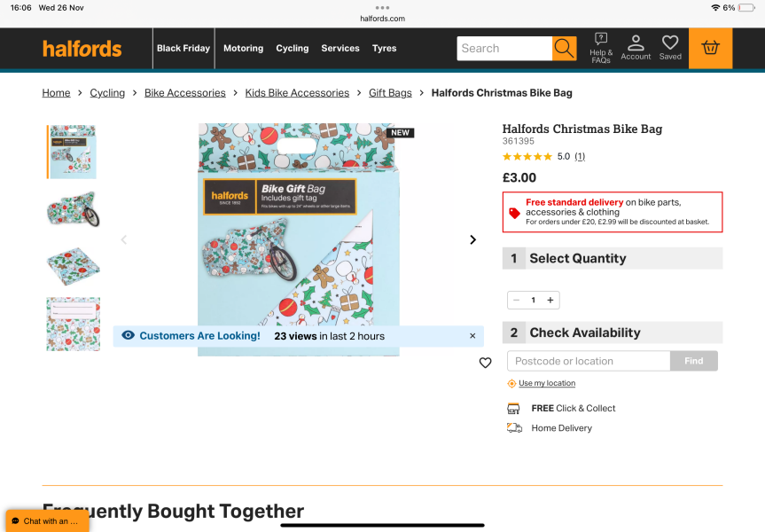Click the Find availability button

694,361
